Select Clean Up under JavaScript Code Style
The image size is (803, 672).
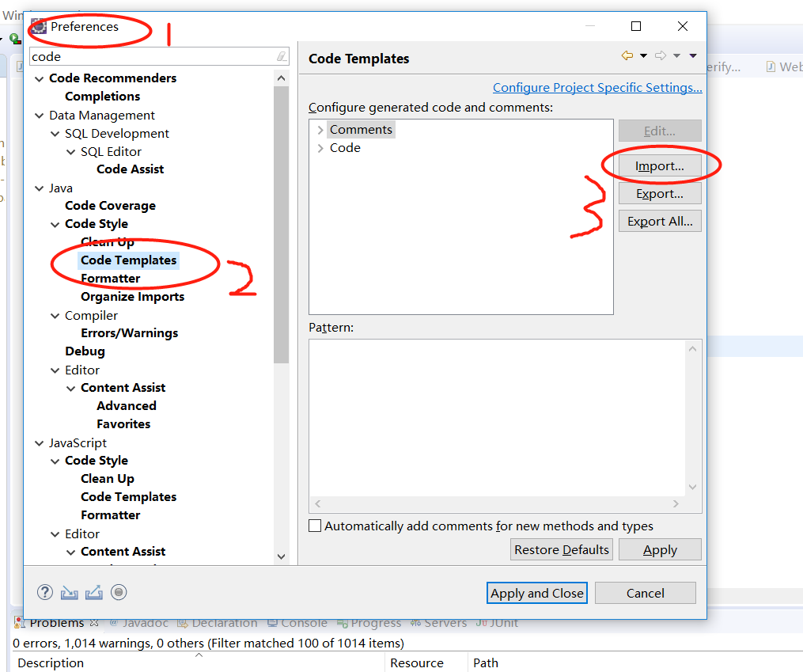click(x=107, y=478)
